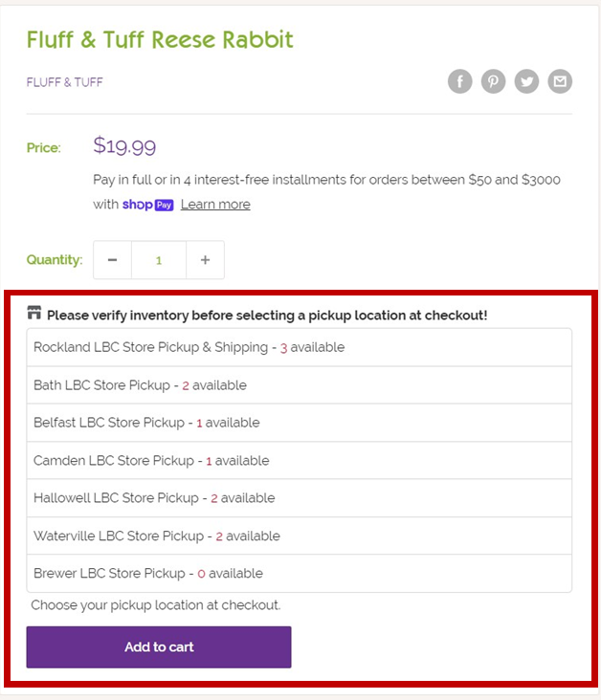Share product on Facebook
This screenshot has width=601, height=700.
coord(459,81)
